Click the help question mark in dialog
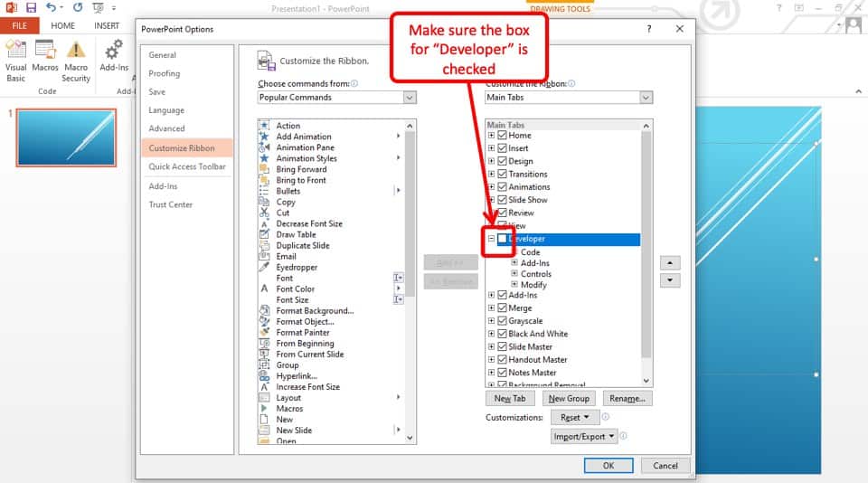 (x=649, y=29)
